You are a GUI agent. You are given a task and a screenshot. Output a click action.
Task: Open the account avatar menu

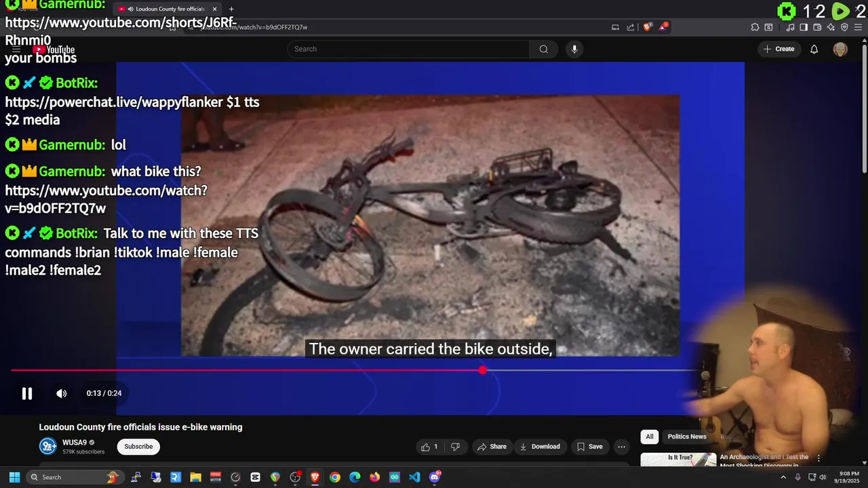840,49
